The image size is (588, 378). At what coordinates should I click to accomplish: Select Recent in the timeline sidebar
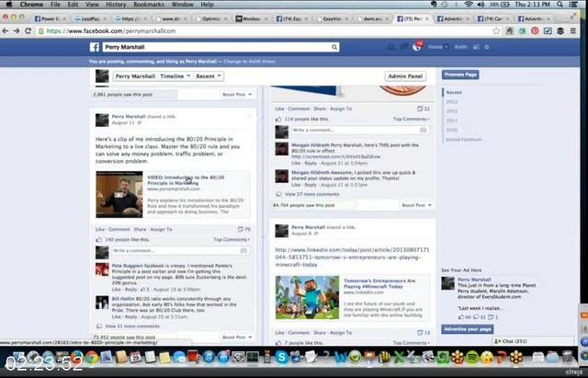click(454, 92)
